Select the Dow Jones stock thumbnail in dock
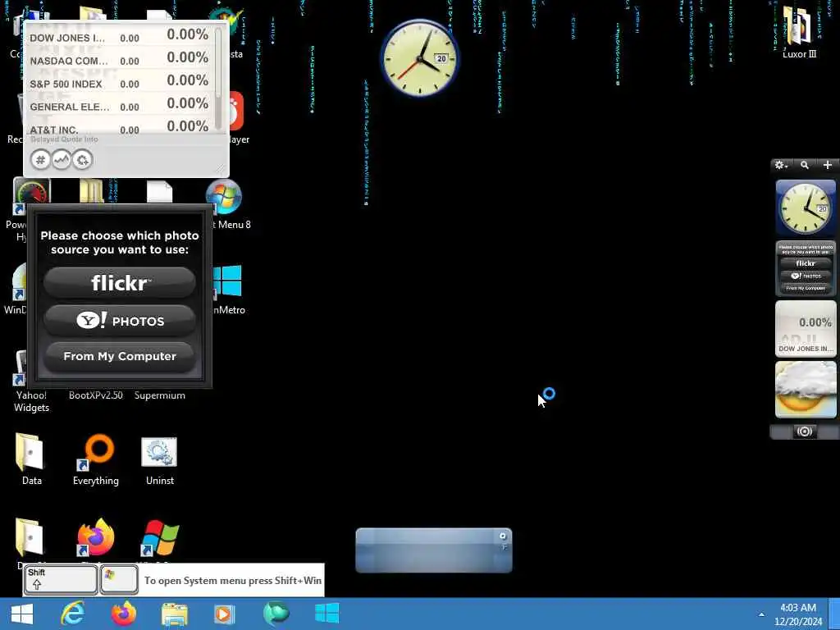 (806, 328)
